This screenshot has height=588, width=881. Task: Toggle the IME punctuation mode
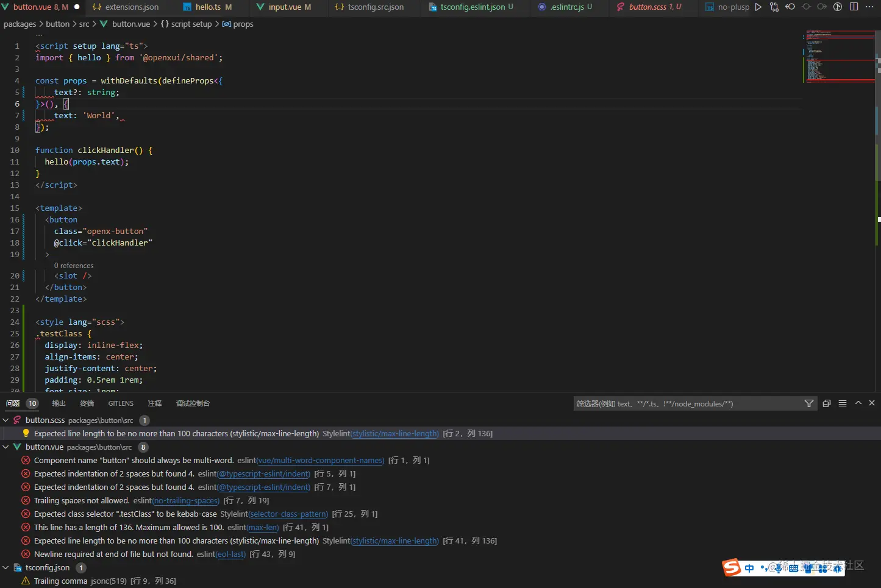[x=764, y=569]
